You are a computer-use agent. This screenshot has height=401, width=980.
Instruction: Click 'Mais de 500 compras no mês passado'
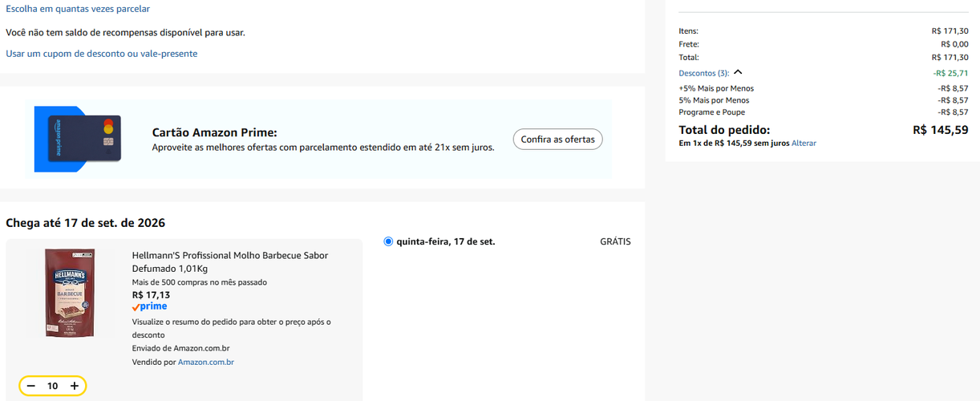click(x=200, y=282)
